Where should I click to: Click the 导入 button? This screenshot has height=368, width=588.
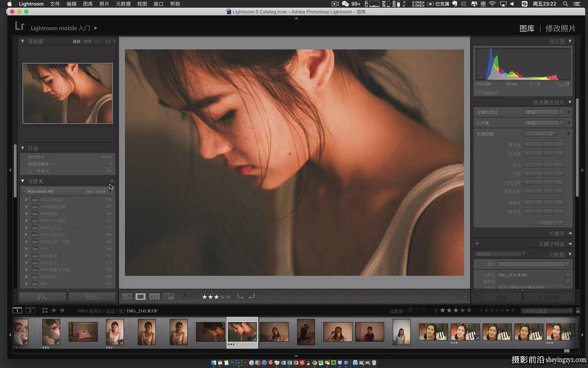coord(43,297)
